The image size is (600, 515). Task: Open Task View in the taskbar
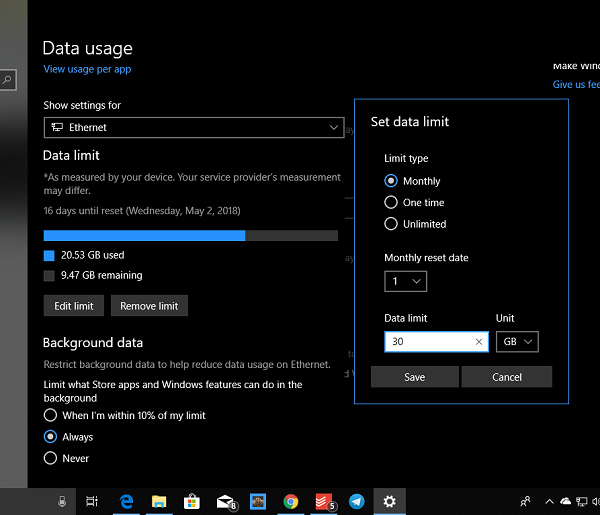[92, 501]
